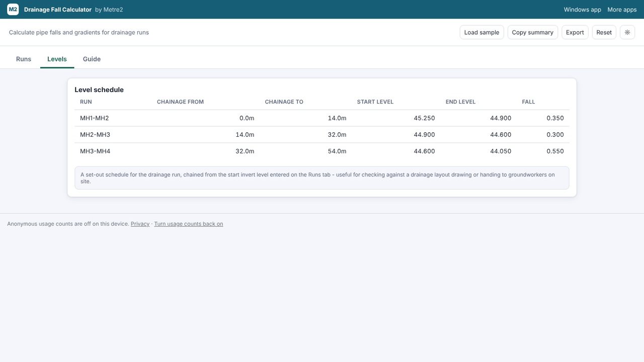644x362 pixels.
Task: Open the Privacy link
Action: pyautogui.click(x=140, y=224)
